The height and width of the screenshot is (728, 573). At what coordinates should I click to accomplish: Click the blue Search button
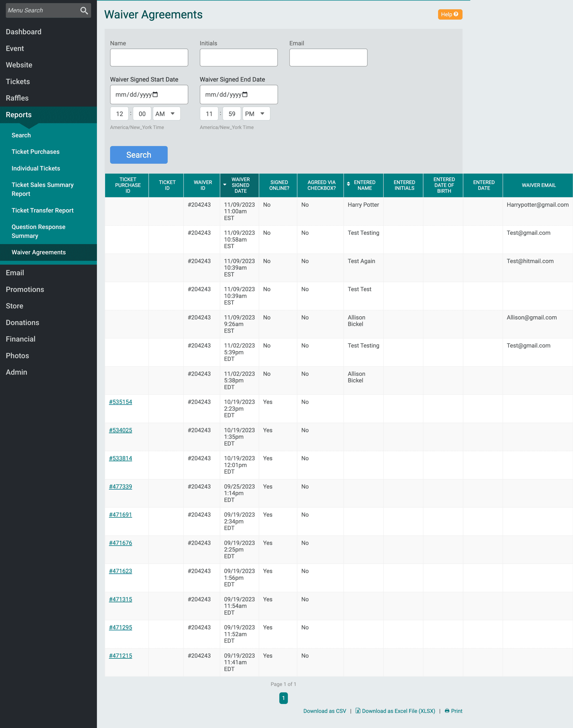click(138, 155)
